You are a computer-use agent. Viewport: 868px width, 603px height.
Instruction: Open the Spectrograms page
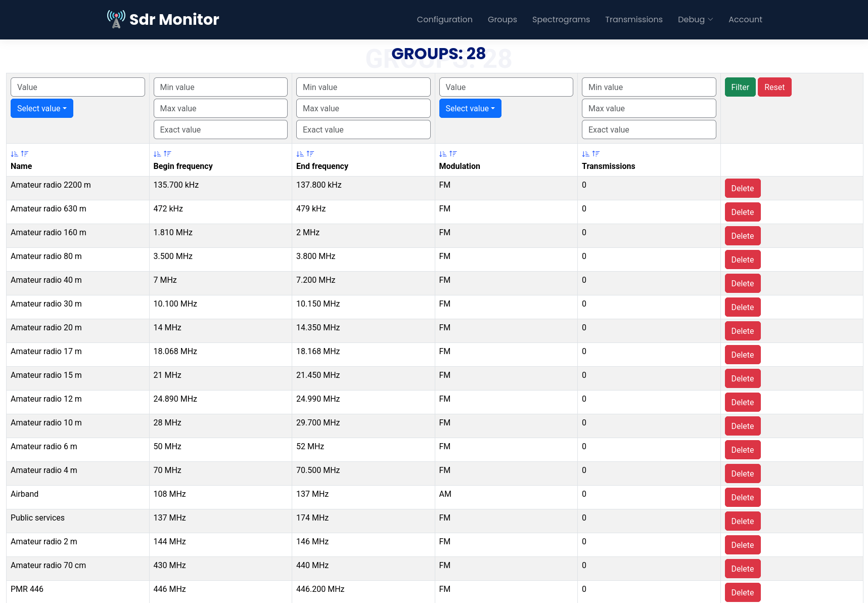pos(561,19)
